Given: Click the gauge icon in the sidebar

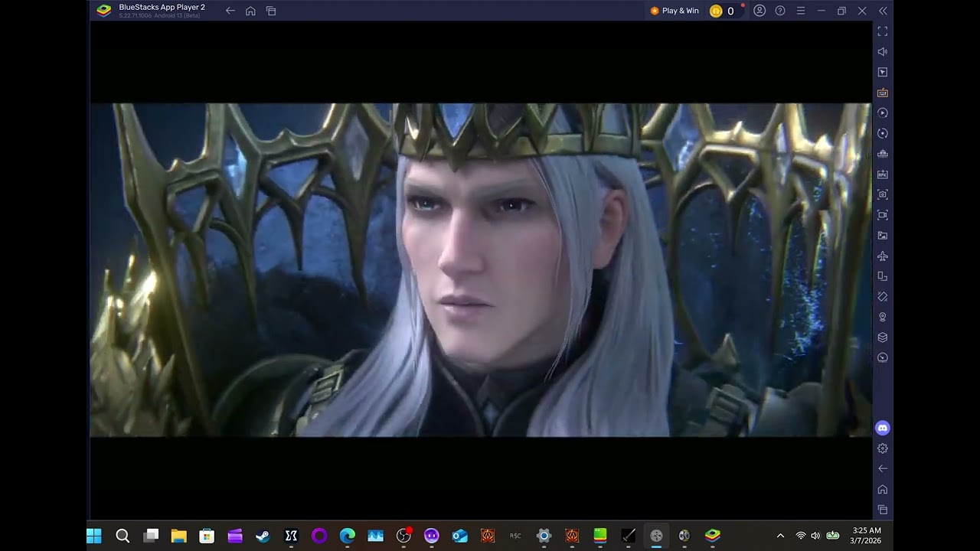Looking at the screenshot, I should [x=883, y=357].
